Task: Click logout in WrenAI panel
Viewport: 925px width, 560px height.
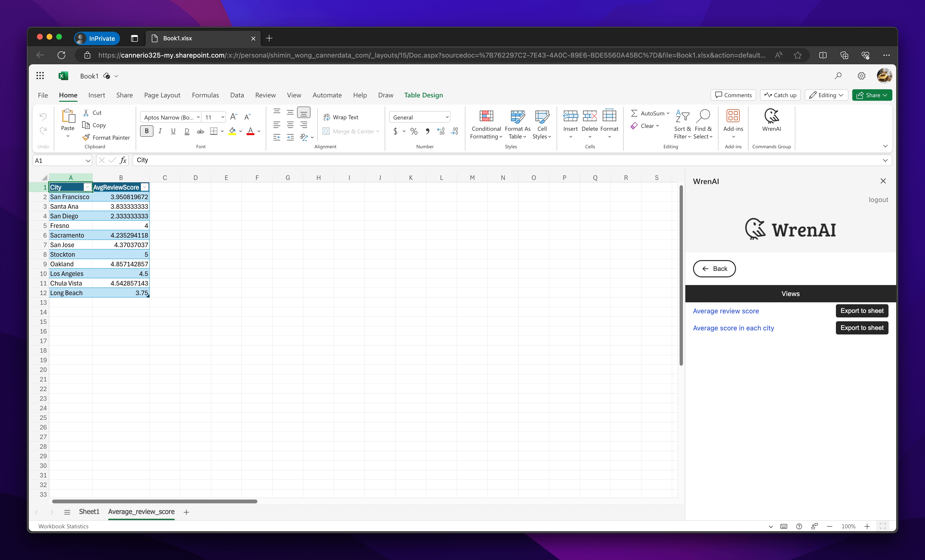Action: coord(878,200)
